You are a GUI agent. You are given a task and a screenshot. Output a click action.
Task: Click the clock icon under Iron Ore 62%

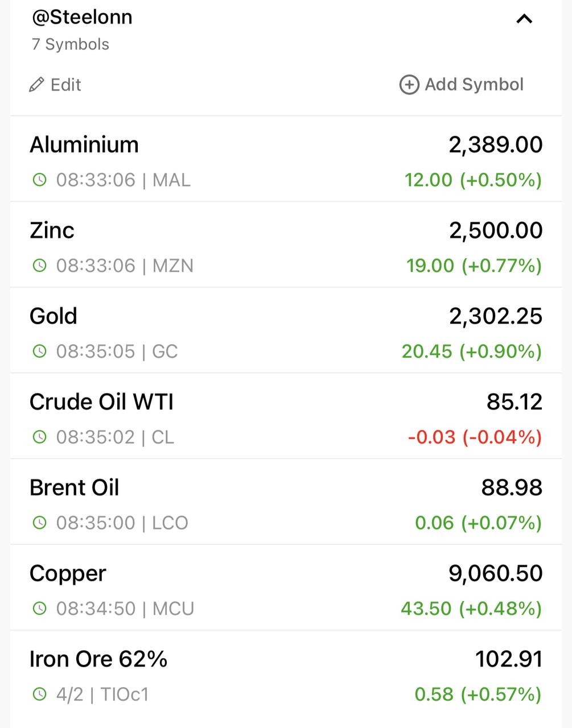(39, 694)
